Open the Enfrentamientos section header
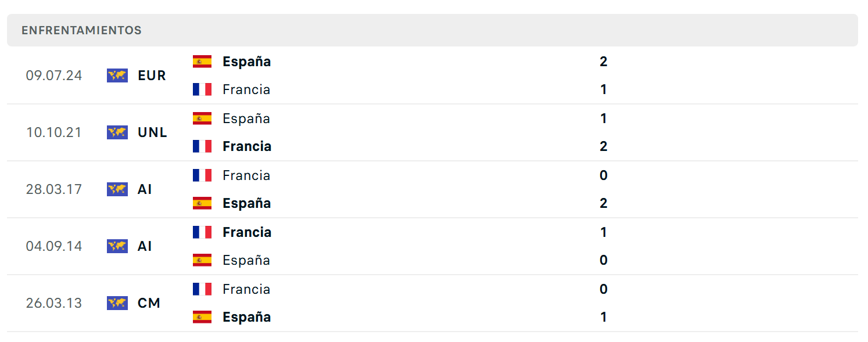 (x=432, y=30)
